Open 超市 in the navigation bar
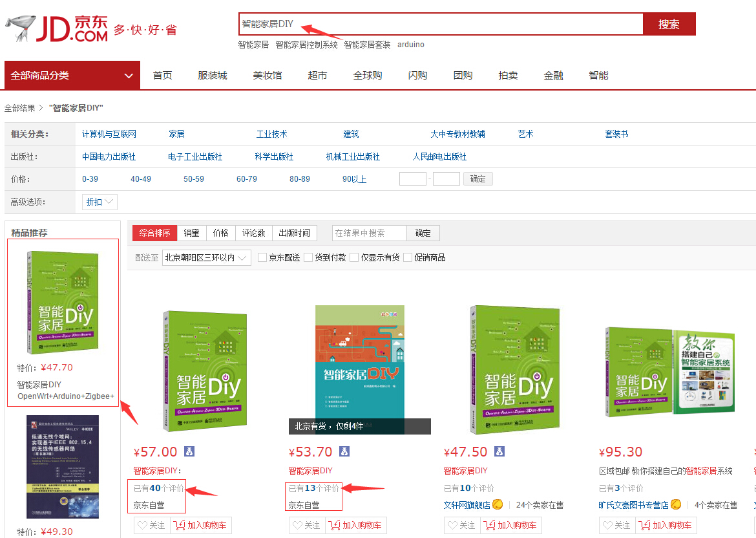This screenshot has height=538, width=756. pos(318,75)
